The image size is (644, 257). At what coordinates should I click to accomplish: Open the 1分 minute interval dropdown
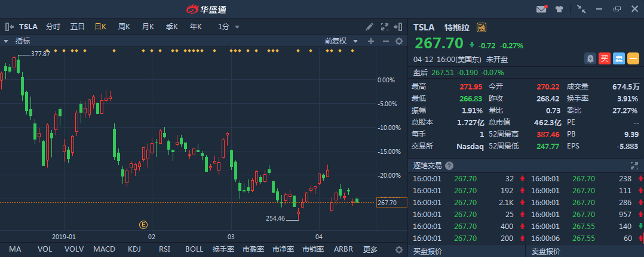229,27
